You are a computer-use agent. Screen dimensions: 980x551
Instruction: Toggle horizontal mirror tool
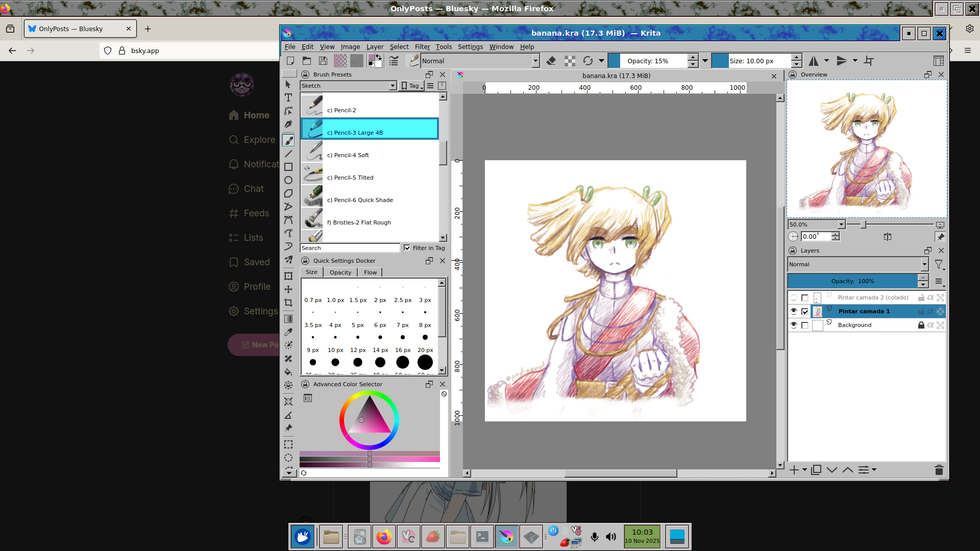pyautogui.click(x=814, y=61)
